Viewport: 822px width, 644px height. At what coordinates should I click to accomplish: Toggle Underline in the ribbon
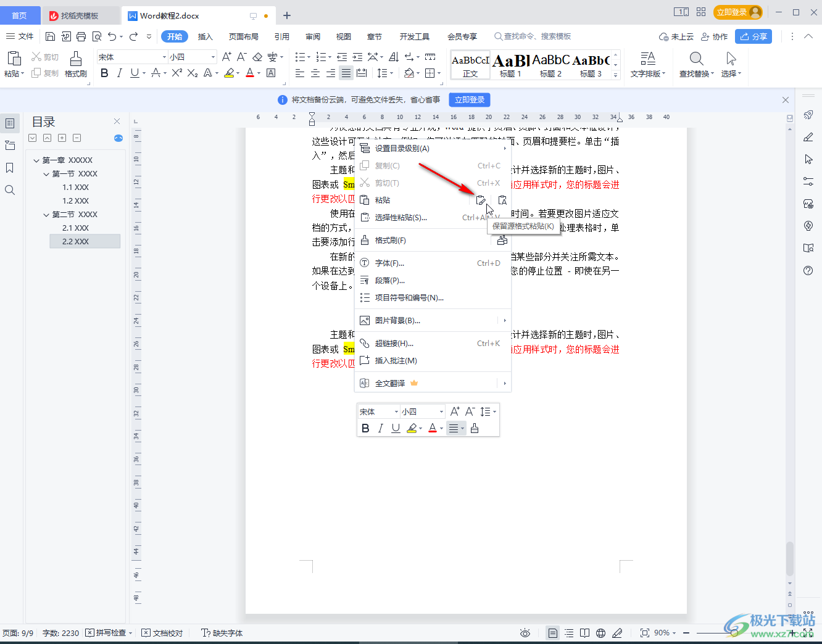pos(135,73)
